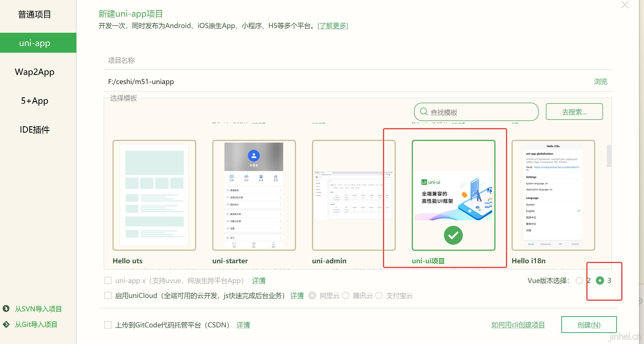Screen dimensions: 644x344
Task: Select Tencent Cloud radio option
Action: coord(346,295)
